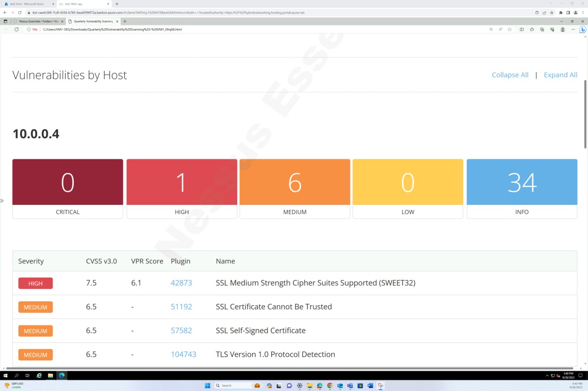Open remote taskbar search magnifier
The width and height of the screenshot is (588, 391).
[16, 376]
